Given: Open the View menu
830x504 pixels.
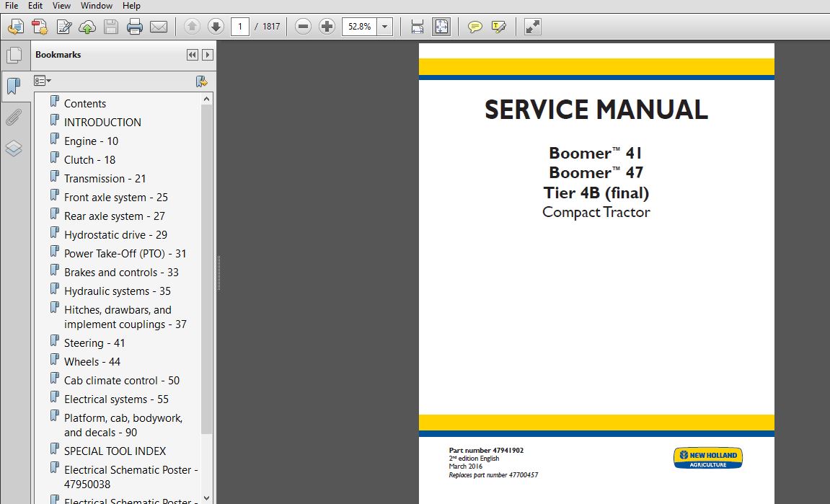Looking at the screenshot, I should click(61, 6).
